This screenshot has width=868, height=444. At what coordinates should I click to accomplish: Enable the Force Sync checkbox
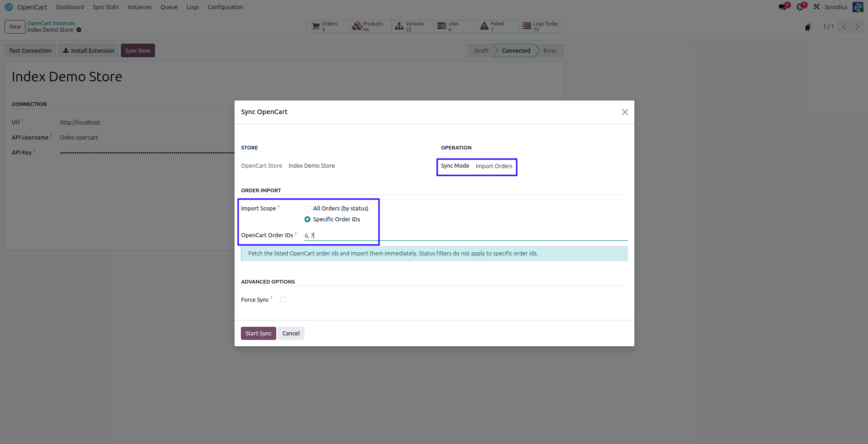coord(283,299)
